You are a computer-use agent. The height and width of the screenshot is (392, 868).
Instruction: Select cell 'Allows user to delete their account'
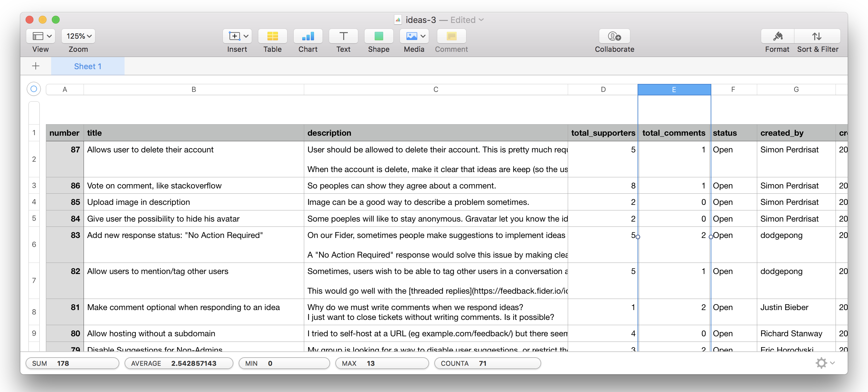(x=193, y=159)
